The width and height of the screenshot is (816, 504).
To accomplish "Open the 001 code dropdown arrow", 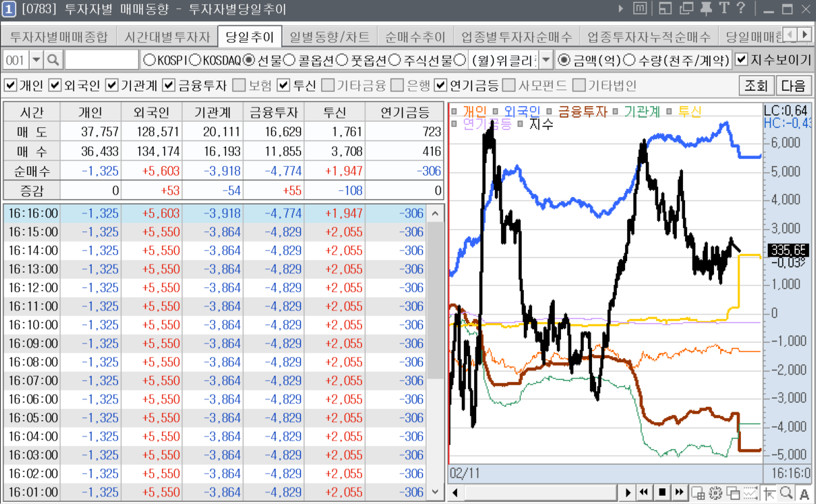I will (36, 60).
